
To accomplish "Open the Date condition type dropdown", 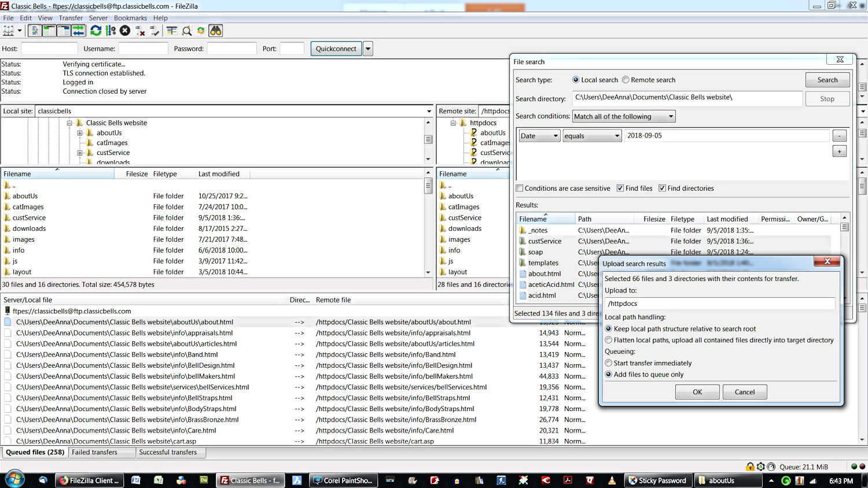I will coord(539,136).
